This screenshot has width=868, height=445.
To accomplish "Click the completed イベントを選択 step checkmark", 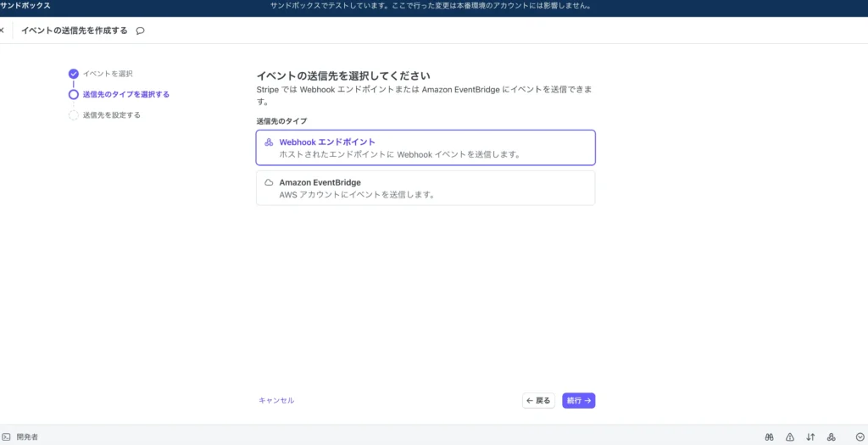I will coord(74,74).
